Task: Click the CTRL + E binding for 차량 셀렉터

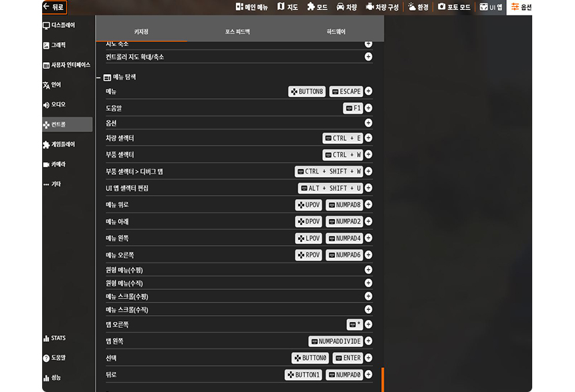Action: click(342, 138)
